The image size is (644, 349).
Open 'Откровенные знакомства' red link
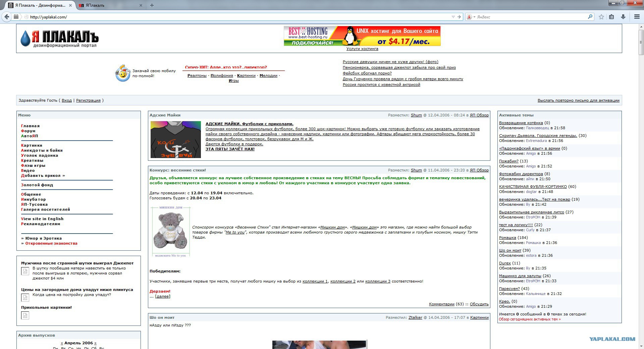click(x=51, y=243)
